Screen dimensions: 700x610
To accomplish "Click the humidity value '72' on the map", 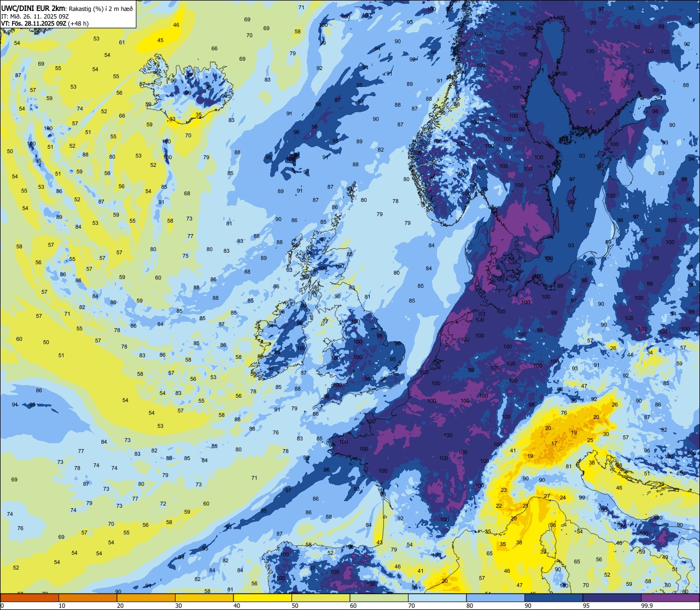I will point(163,503).
